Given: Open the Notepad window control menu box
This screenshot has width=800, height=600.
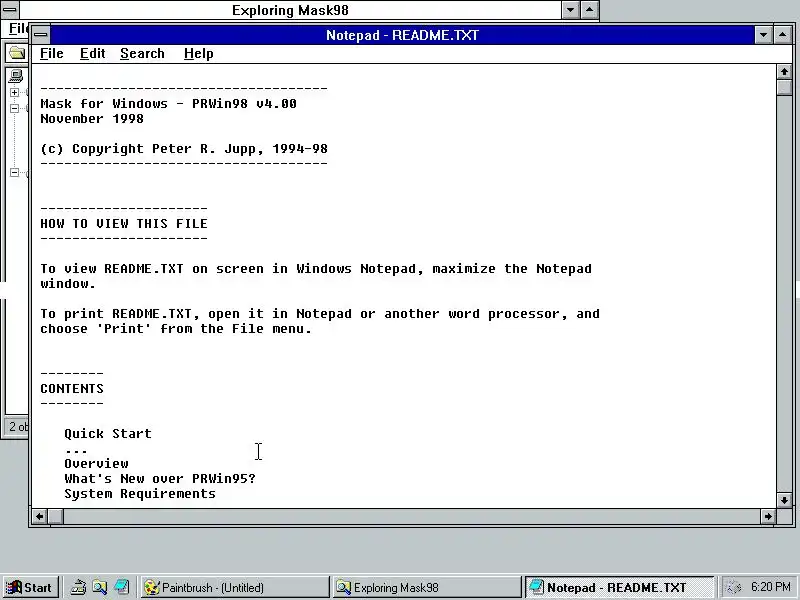Looking at the screenshot, I should tap(41, 35).
